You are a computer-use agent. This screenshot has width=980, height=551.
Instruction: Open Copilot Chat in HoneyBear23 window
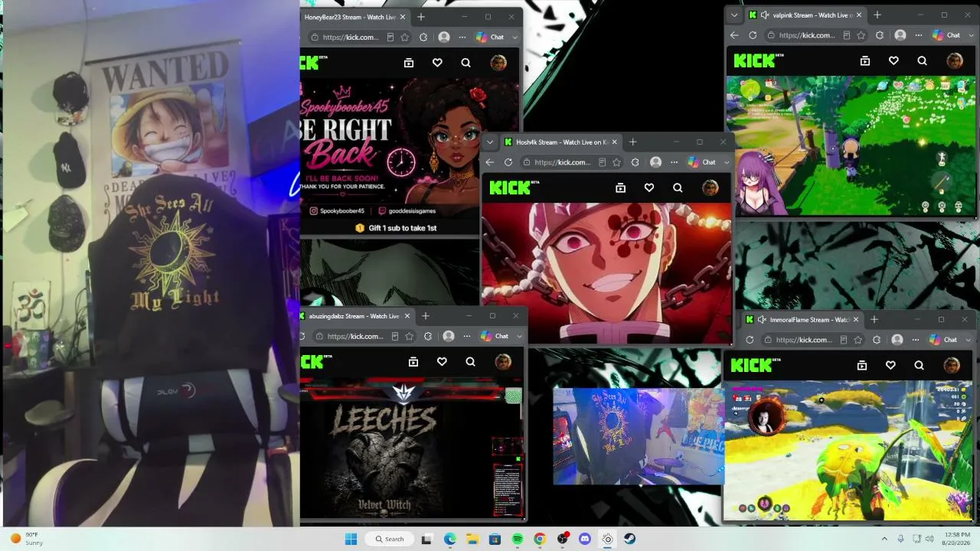pos(490,37)
